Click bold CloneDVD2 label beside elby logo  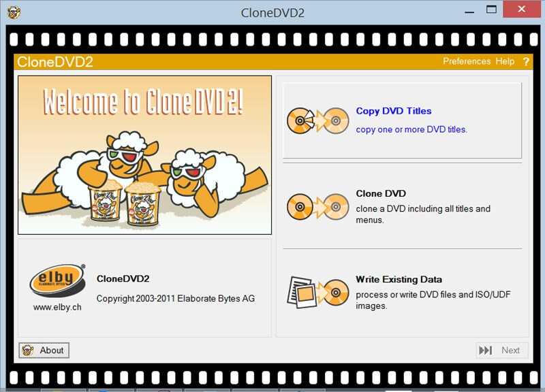tap(123, 278)
